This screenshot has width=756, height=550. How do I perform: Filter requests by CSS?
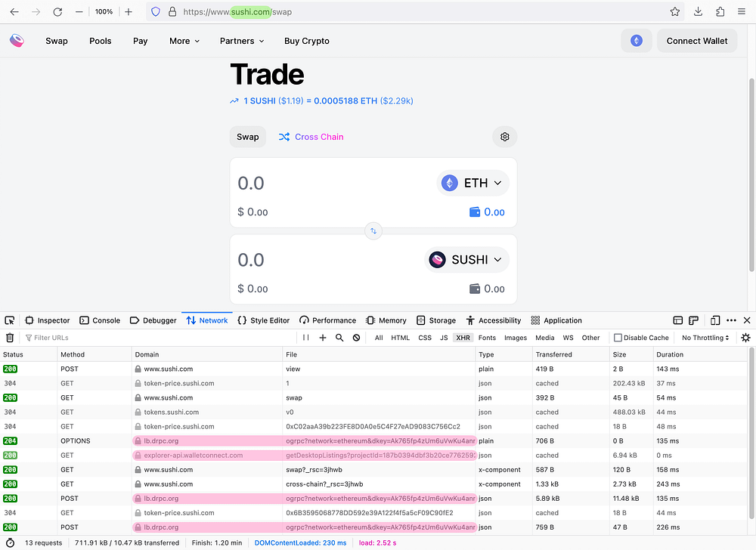(425, 338)
